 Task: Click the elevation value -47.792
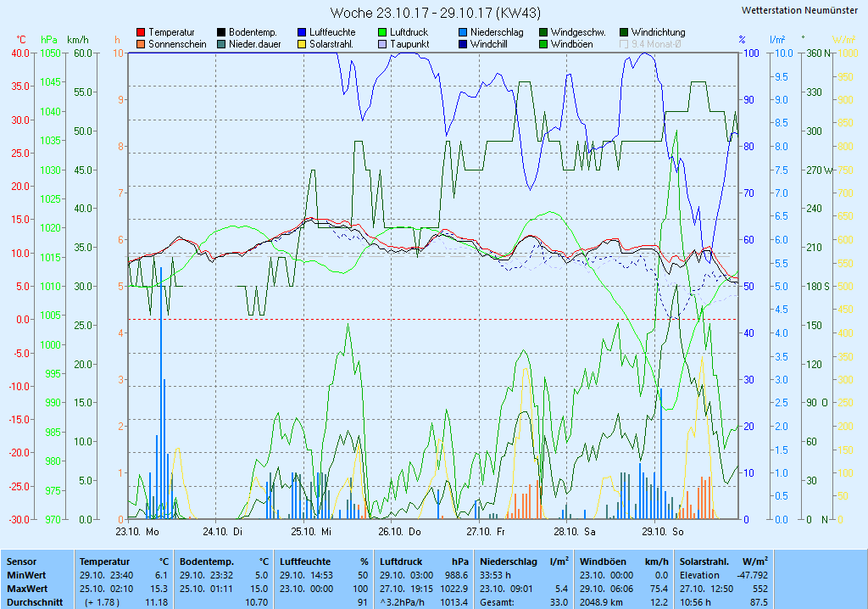point(753,575)
